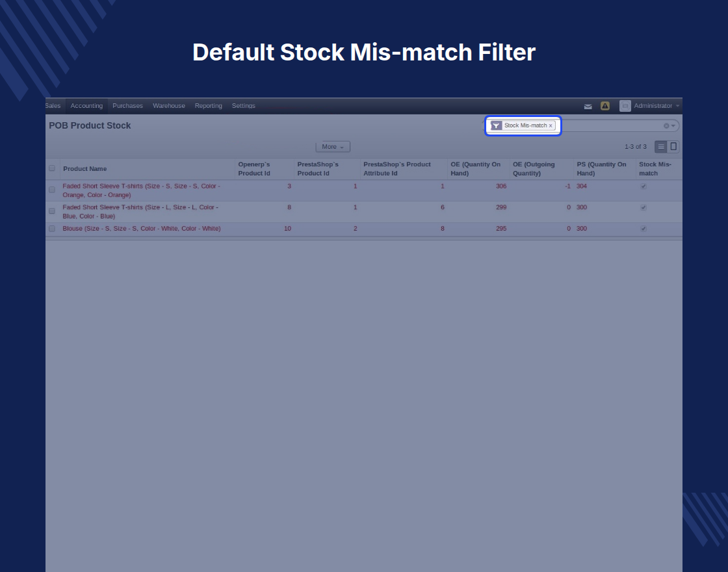728x572 pixels.
Task: Click OE quantity value 299
Action: coord(501,207)
